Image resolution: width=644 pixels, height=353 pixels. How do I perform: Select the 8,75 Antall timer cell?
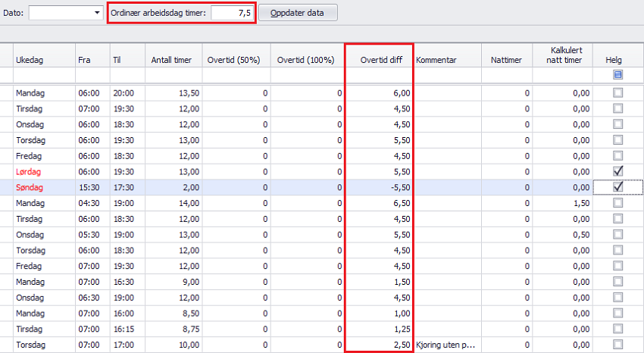(173, 330)
